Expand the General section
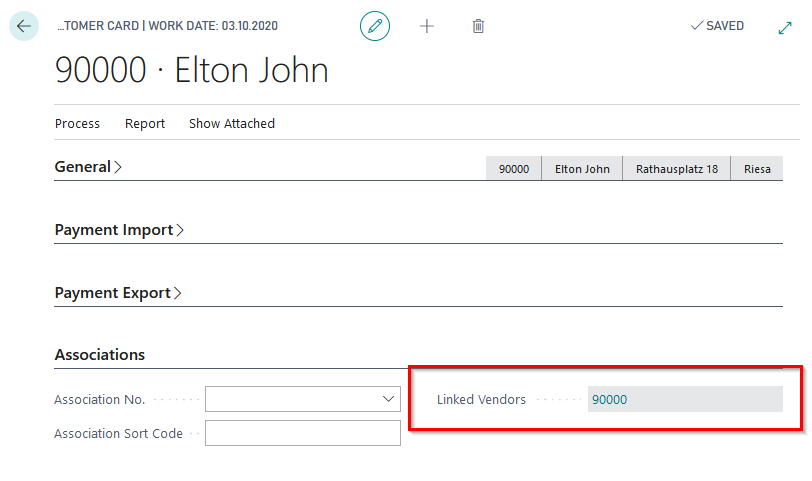 [88, 167]
